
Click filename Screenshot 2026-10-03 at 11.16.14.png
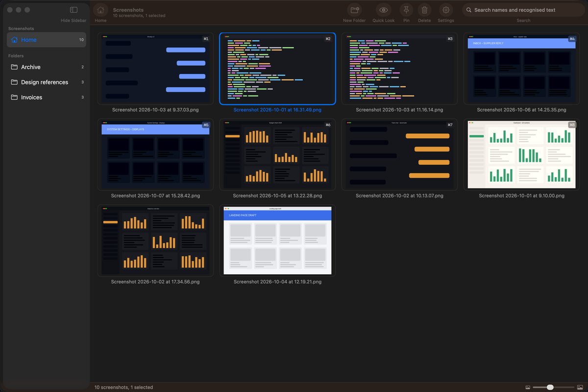[399, 110]
